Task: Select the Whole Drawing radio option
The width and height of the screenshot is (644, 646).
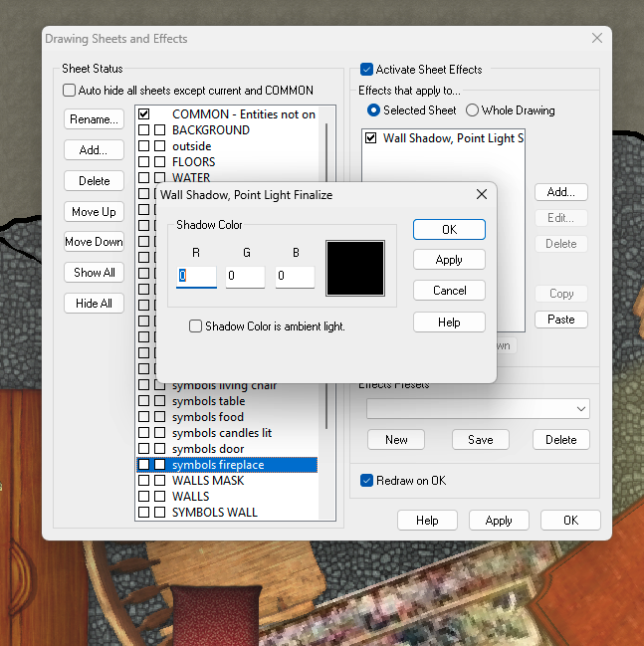Action: click(x=472, y=110)
